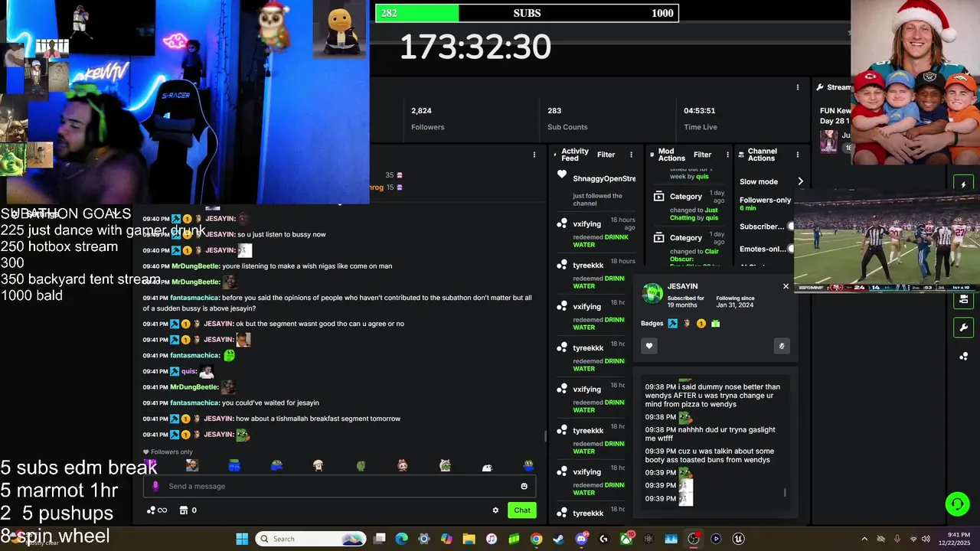Open Mod Actions Filter
Viewport: 980px width, 551px height.
click(x=702, y=155)
